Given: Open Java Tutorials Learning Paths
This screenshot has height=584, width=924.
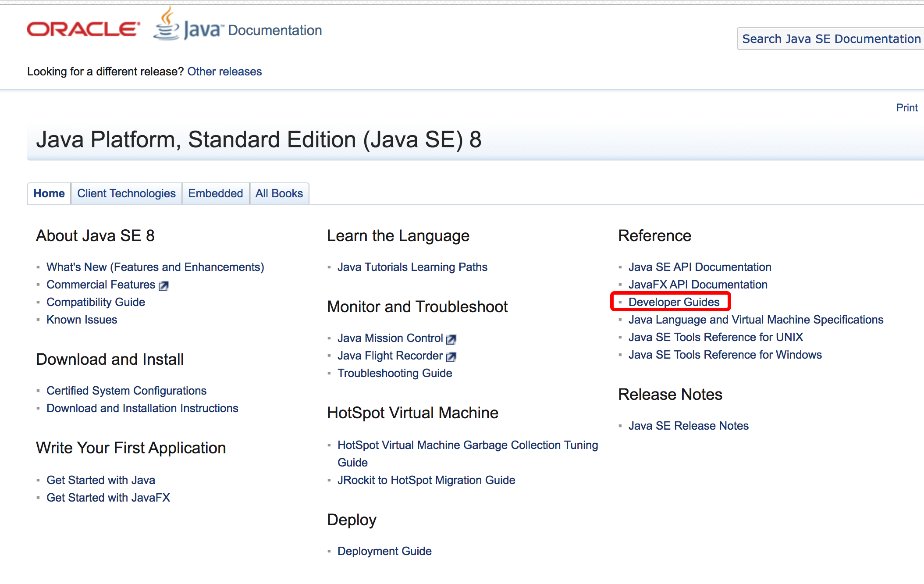Looking at the screenshot, I should [412, 267].
